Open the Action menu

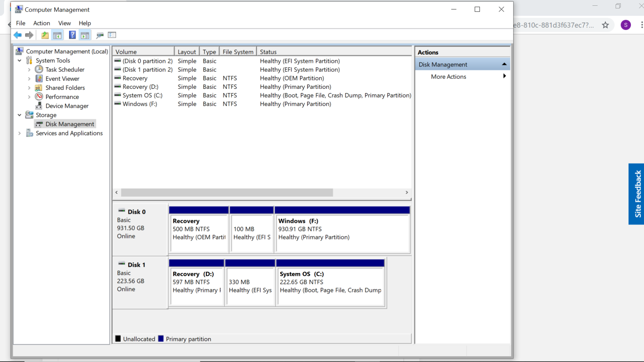(x=42, y=23)
